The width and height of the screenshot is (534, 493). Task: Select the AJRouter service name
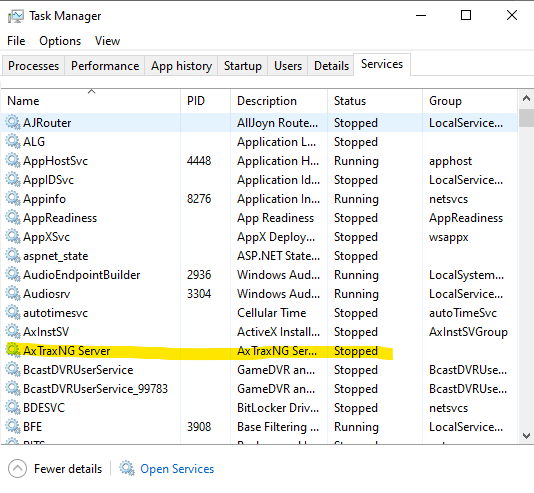[47, 123]
